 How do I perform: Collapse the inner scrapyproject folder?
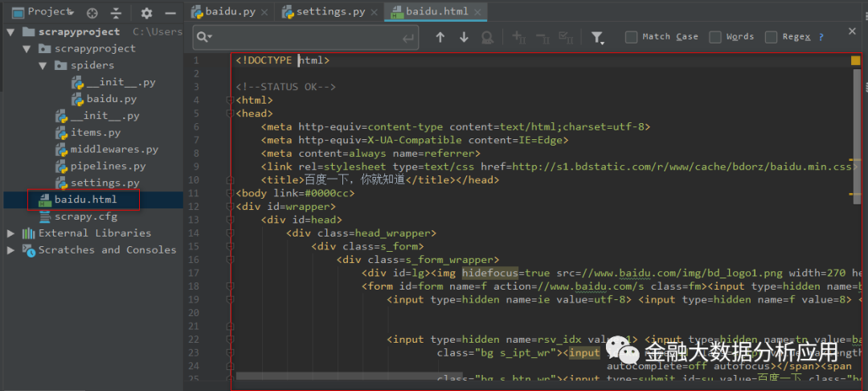[26, 49]
